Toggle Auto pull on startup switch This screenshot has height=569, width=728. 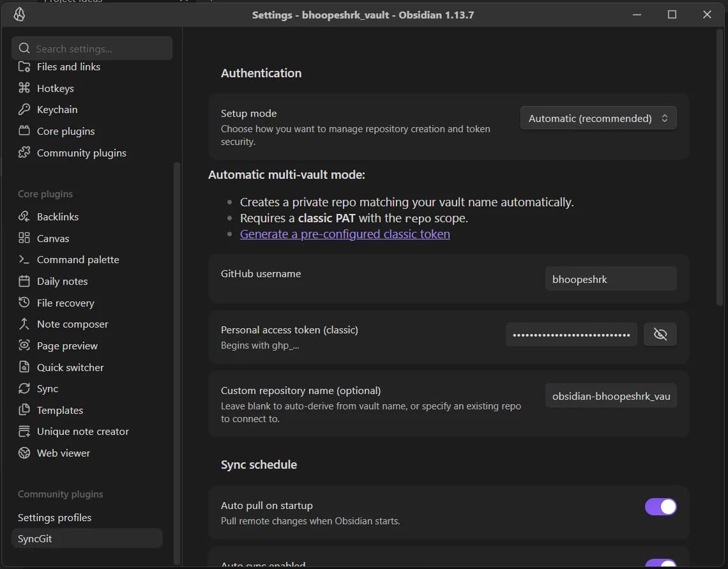(660, 507)
